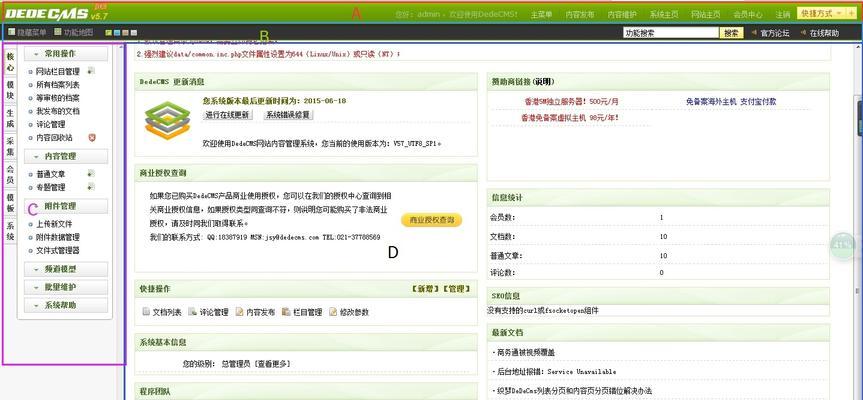Click the 搜索 button

pos(731,33)
